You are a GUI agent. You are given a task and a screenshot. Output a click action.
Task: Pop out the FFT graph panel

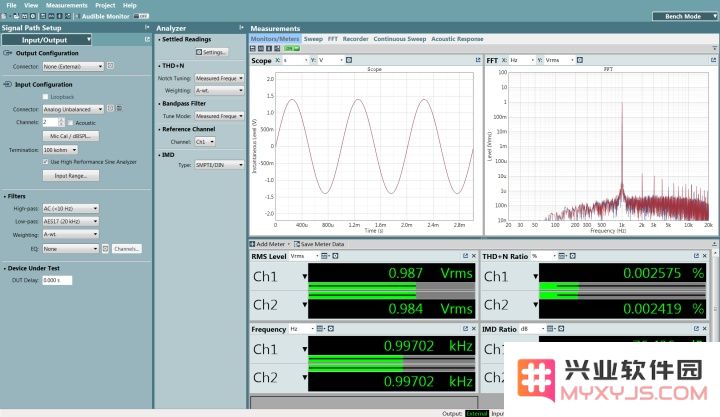pyautogui.click(x=713, y=60)
